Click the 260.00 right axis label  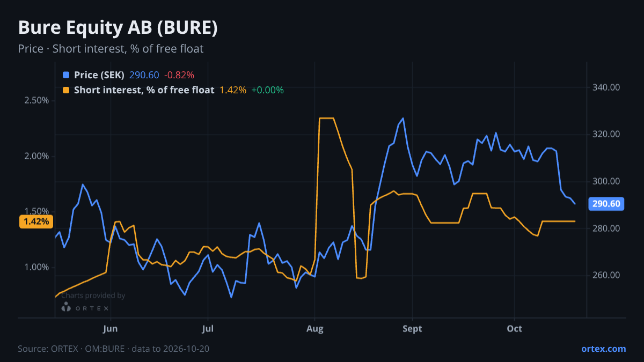tap(606, 276)
